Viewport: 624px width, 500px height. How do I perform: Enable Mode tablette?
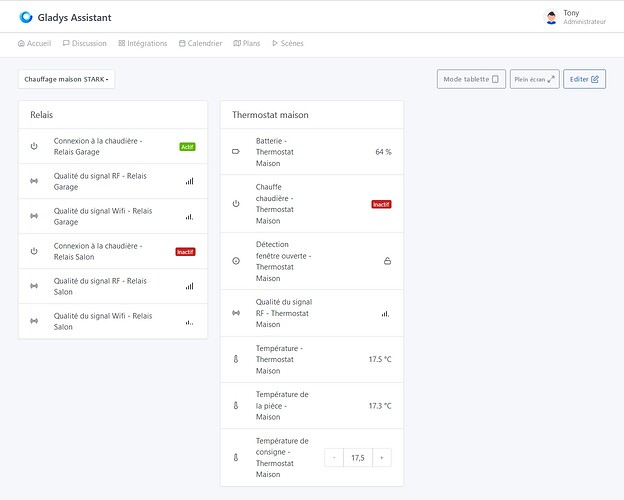pos(471,79)
